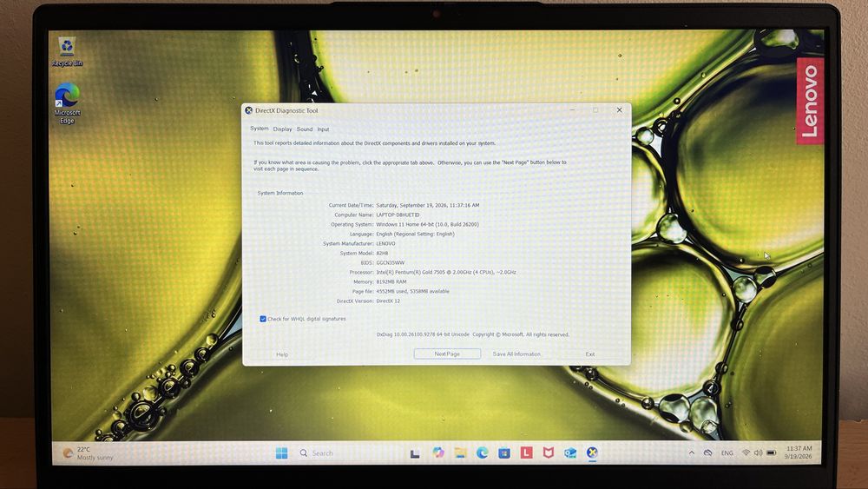
Task: Open Task View on the taskbar
Action: pos(415,453)
